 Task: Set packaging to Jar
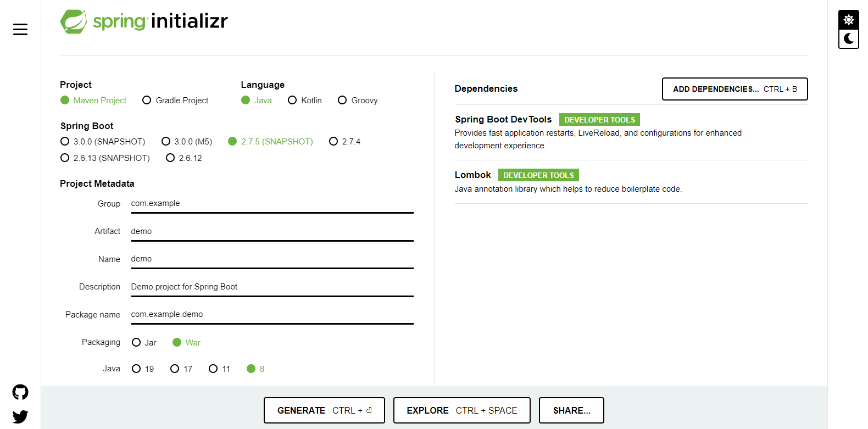144,342
